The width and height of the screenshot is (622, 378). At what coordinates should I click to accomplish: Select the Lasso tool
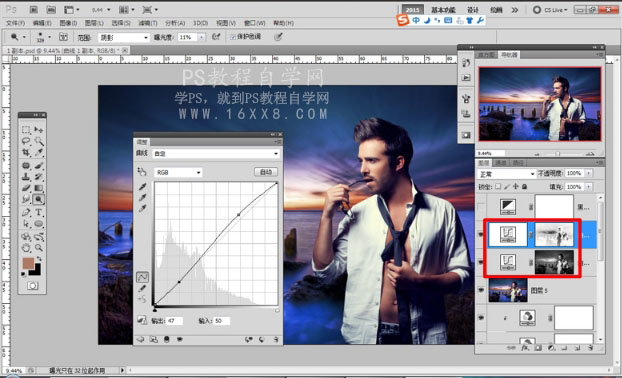click(x=26, y=141)
